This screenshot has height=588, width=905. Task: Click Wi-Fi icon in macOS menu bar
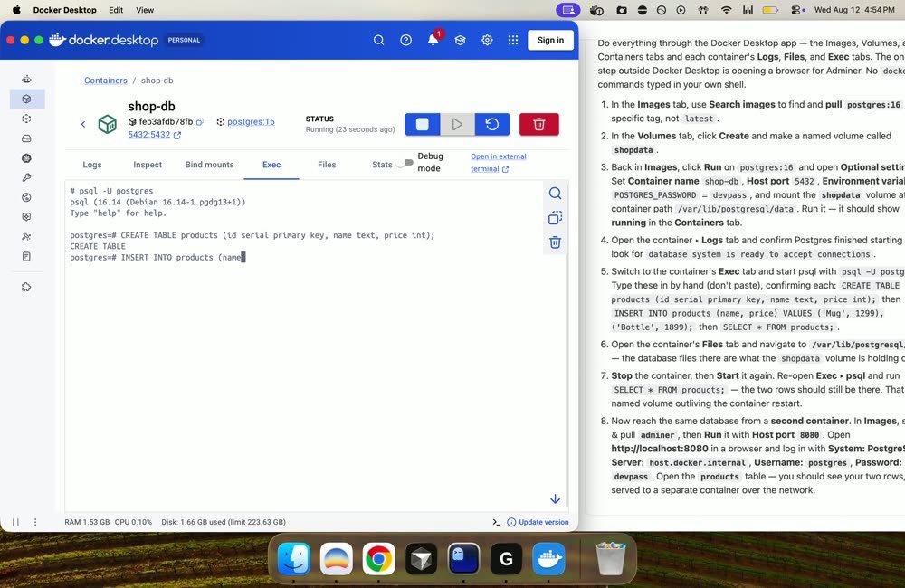726,10
